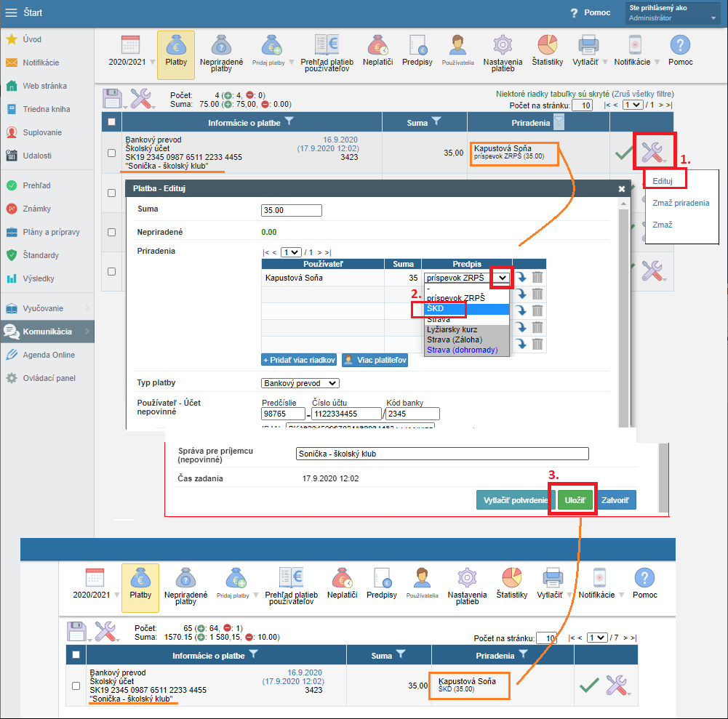The width and height of the screenshot is (728, 719).
Task: Close the Platba - Edituj dialog
Action: [622, 188]
